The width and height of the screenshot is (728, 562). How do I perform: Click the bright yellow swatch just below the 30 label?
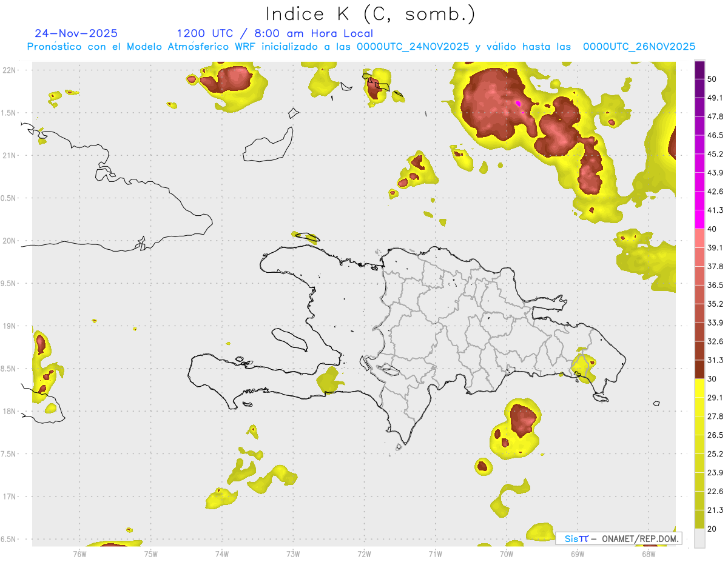pyautogui.click(x=699, y=388)
